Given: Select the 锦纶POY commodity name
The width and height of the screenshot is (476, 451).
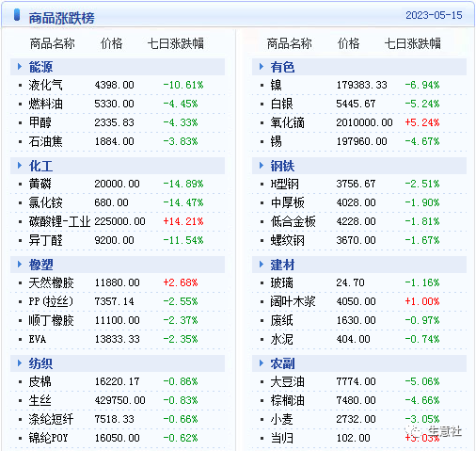Looking at the screenshot, I should (x=48, y=438).
